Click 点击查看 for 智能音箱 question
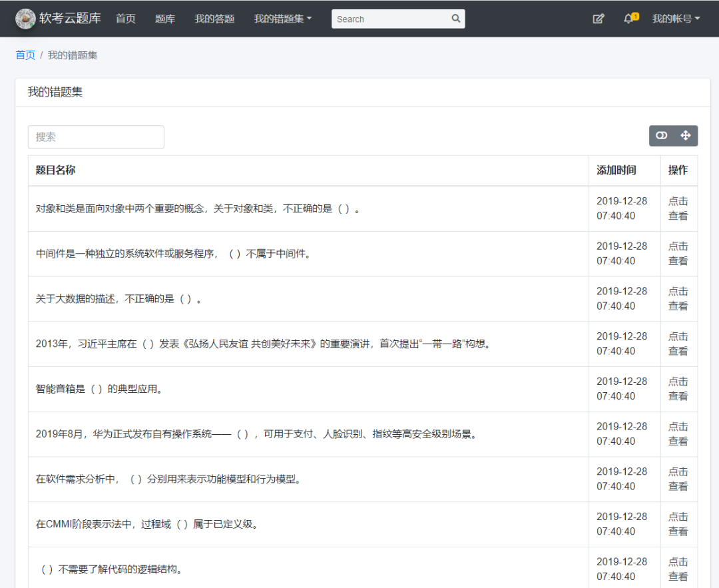The width and height of the screenshot is (719, 588). 678,388
